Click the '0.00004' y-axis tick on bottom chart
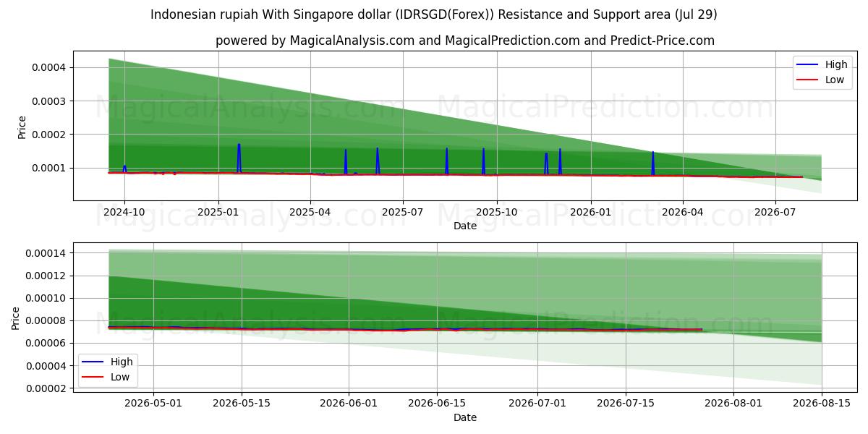 [x=47, y=366]
